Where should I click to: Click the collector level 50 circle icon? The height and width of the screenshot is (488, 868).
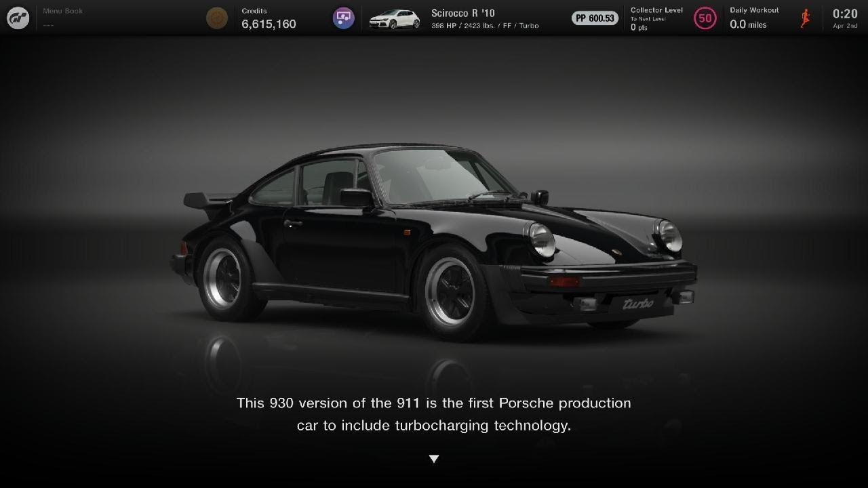click(x=705, y=18)
